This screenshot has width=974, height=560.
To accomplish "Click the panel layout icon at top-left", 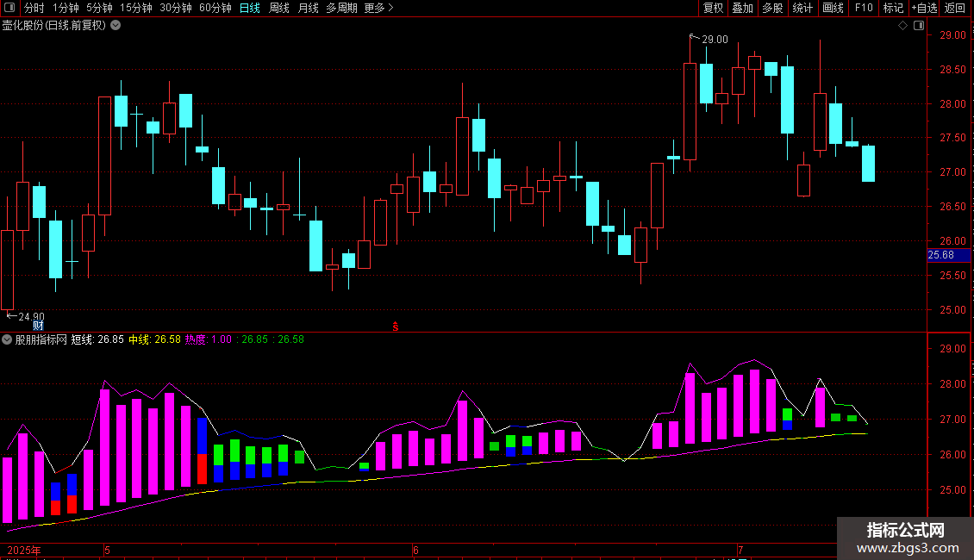I will (9, 8).
